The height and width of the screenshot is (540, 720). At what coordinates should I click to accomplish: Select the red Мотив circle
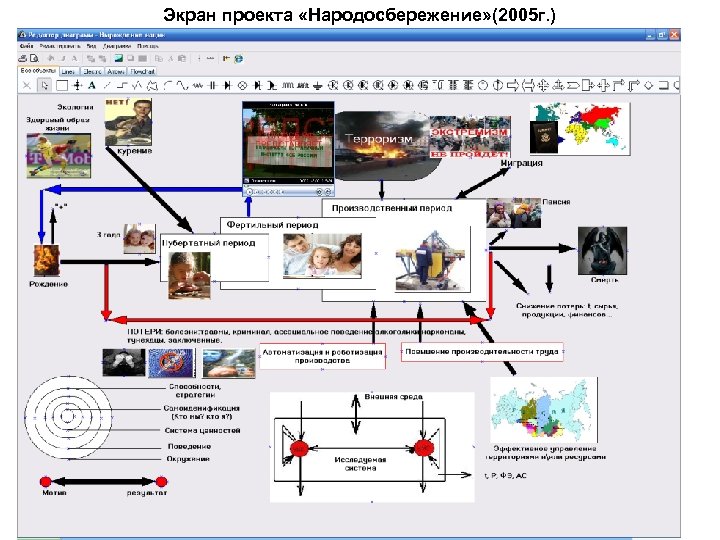click(45, 482)
